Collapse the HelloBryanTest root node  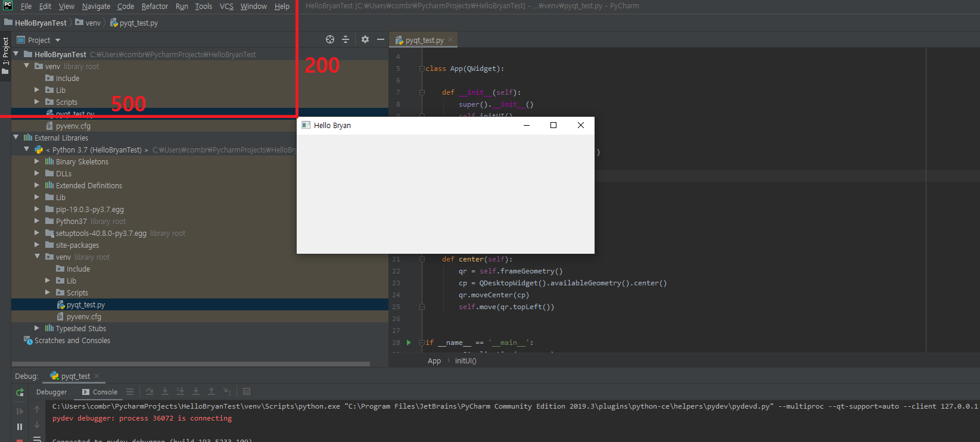pyautogui.click(x=16, y=54)
